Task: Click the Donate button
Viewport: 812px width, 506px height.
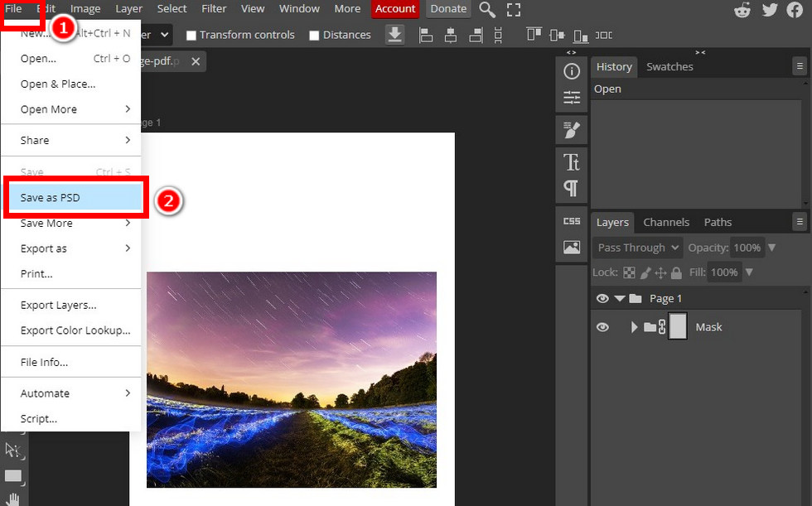Action: pos(448,9)
